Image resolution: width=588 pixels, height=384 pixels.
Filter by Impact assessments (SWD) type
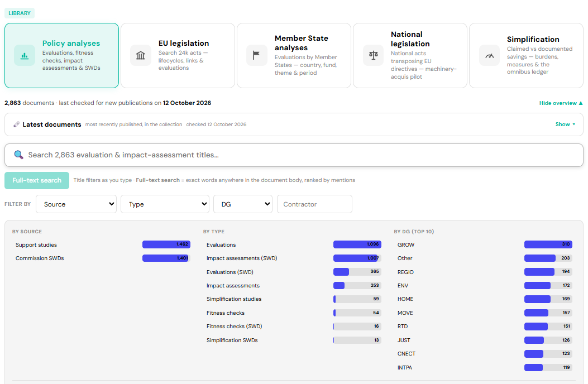tap(293, 258)
